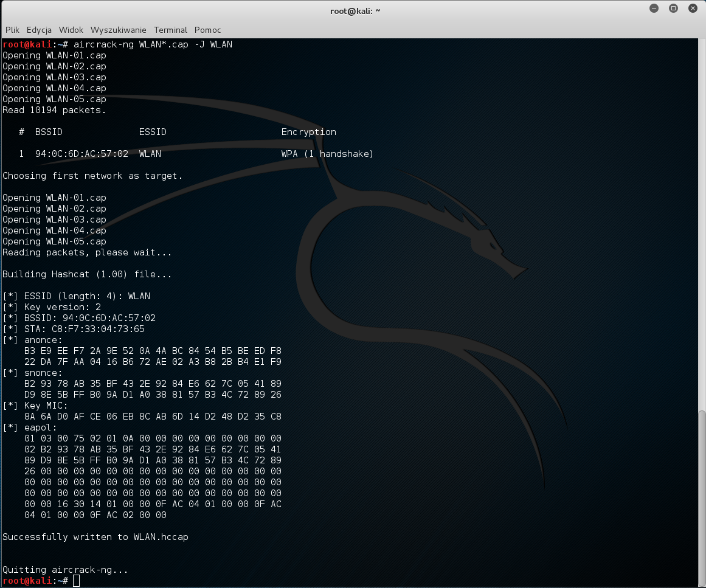Click the bottom root@kali prompt text
The image size is (706, 588).
(x=35, y=581)
